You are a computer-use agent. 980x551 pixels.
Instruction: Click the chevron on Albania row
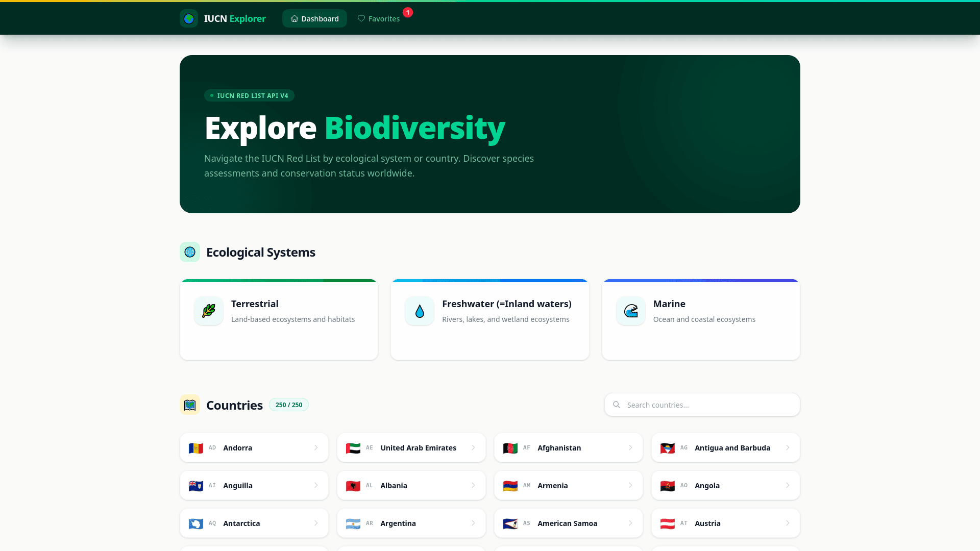tap(473, 486)
